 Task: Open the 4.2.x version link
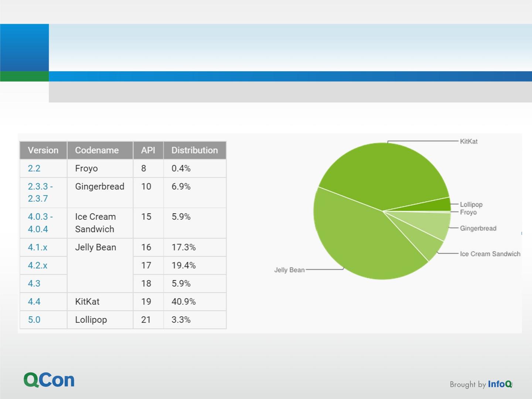37,265
